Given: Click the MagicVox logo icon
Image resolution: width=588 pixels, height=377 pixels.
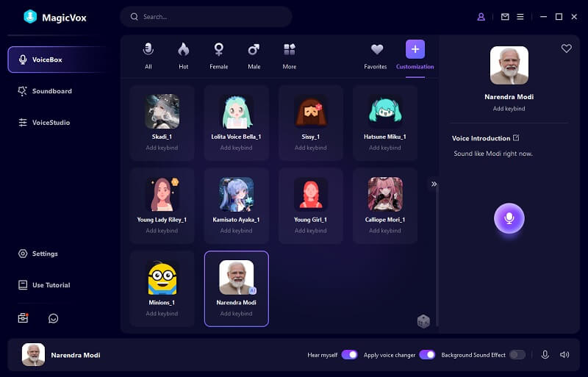Looking at the screenshot, I should [x=30, y=16].
